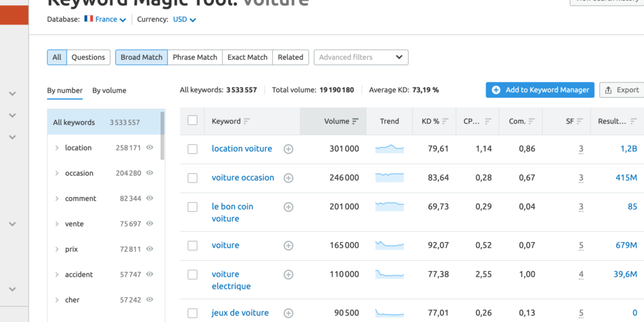Click plus icon beside 'jeux de voiture'
Image resolution: width=644 pixels, height=322 pixels.
click(x=289, y=313)
